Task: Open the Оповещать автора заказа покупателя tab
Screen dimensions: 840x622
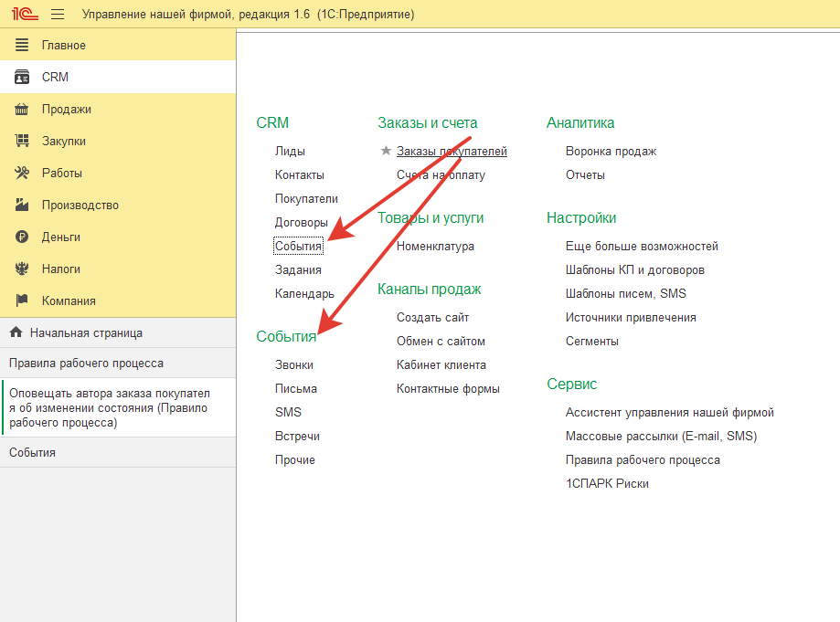Action: point(118,408)
